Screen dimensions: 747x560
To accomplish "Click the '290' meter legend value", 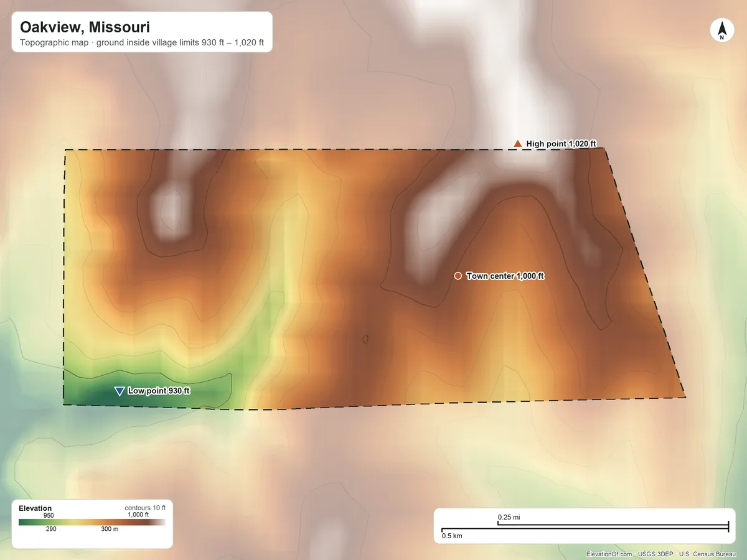I will (x=51, y=530).
